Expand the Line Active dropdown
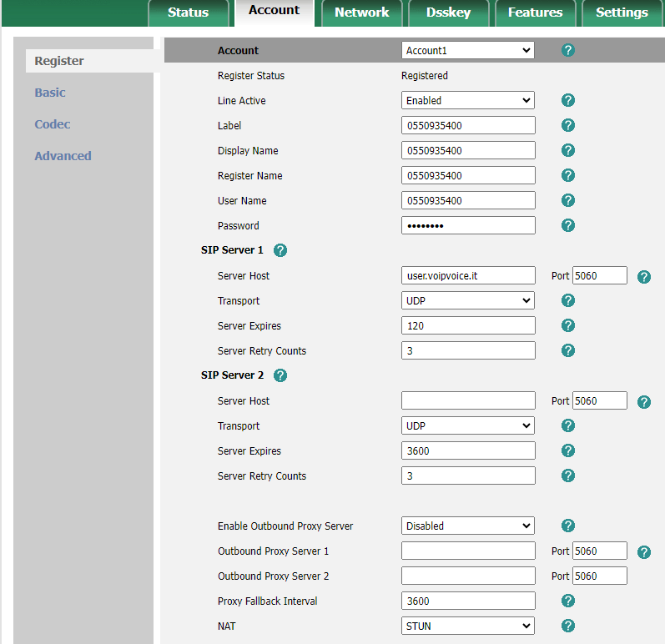This screenshot has height=644, width=665. tap(468, 100)
